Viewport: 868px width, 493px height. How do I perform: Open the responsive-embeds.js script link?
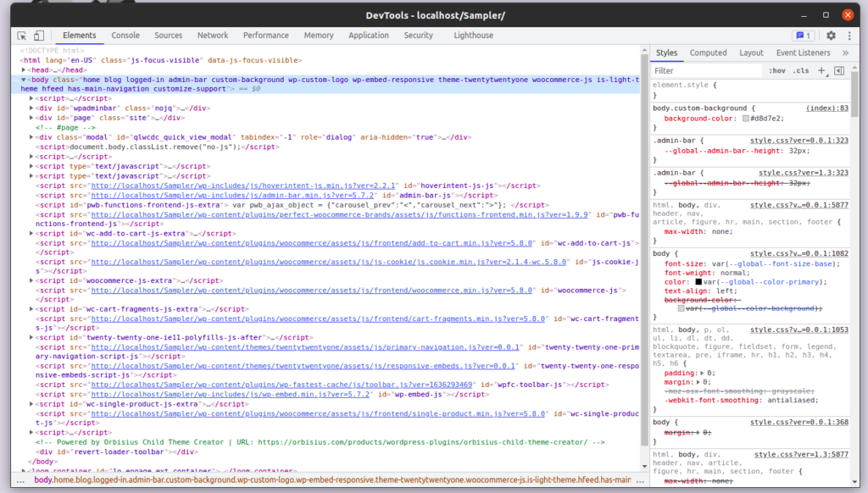(x=303, y=366)
